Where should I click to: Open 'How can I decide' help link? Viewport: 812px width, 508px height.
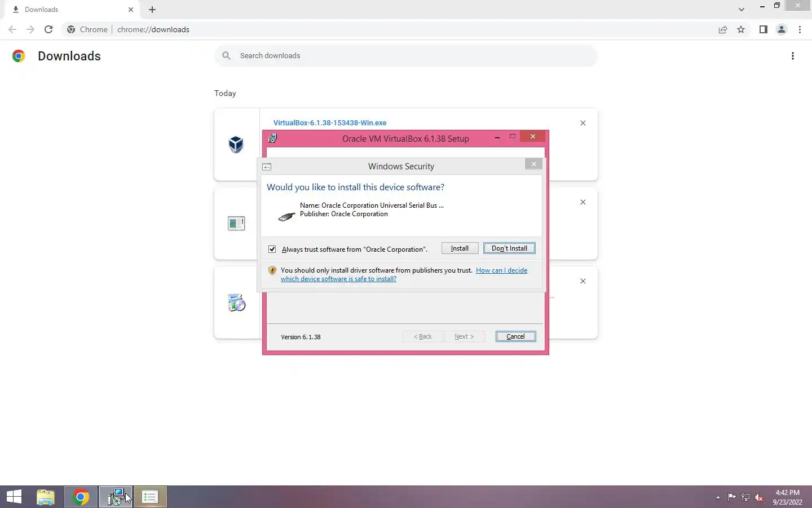tap(501, 270)
